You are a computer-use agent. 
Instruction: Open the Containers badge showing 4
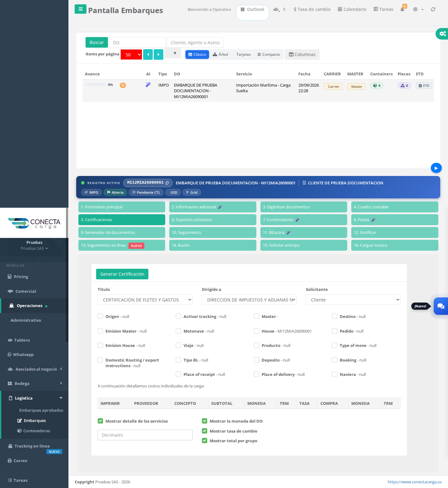point(377,86)
